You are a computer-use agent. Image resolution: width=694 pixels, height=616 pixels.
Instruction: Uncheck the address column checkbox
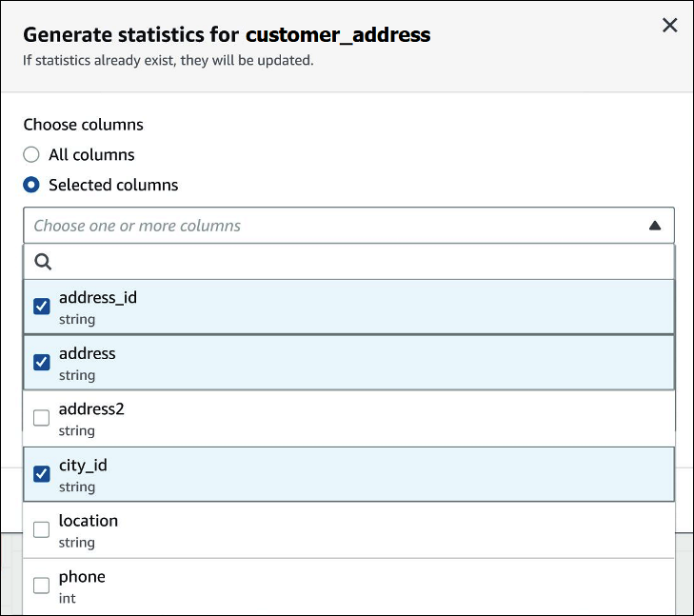[x=42, y=362]
